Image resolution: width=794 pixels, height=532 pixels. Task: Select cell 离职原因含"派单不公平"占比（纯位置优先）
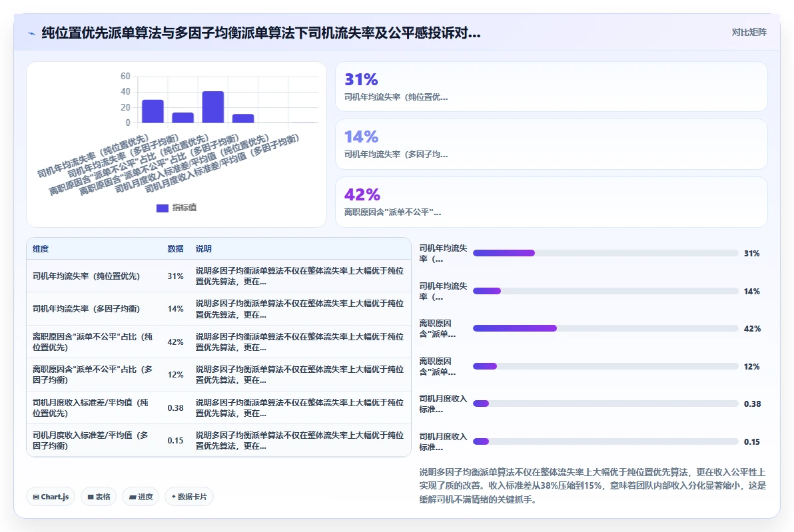[93, 342]
